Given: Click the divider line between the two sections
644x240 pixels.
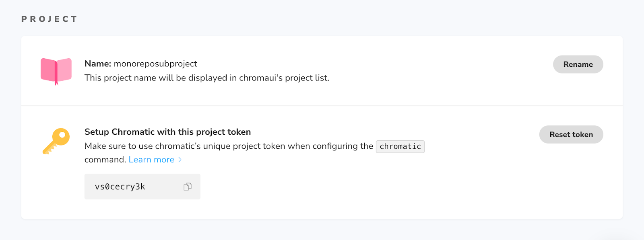Looking at the screenshot, I should coord(322,106).
